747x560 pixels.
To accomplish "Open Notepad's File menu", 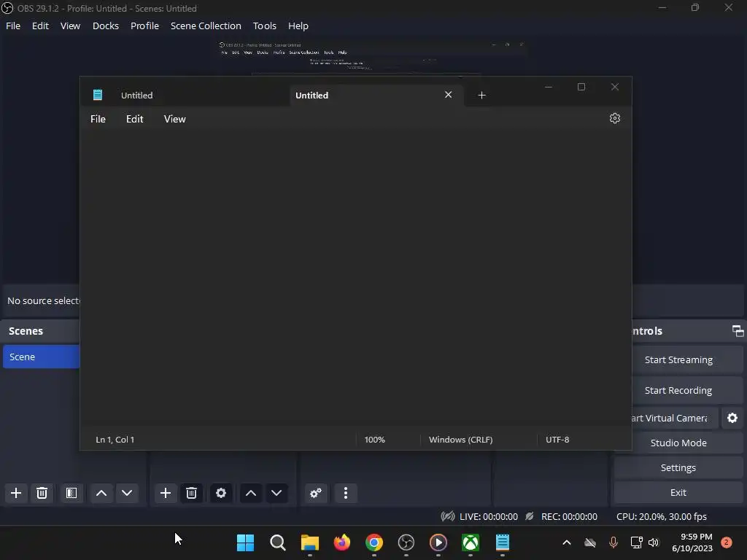I will 98,119.
